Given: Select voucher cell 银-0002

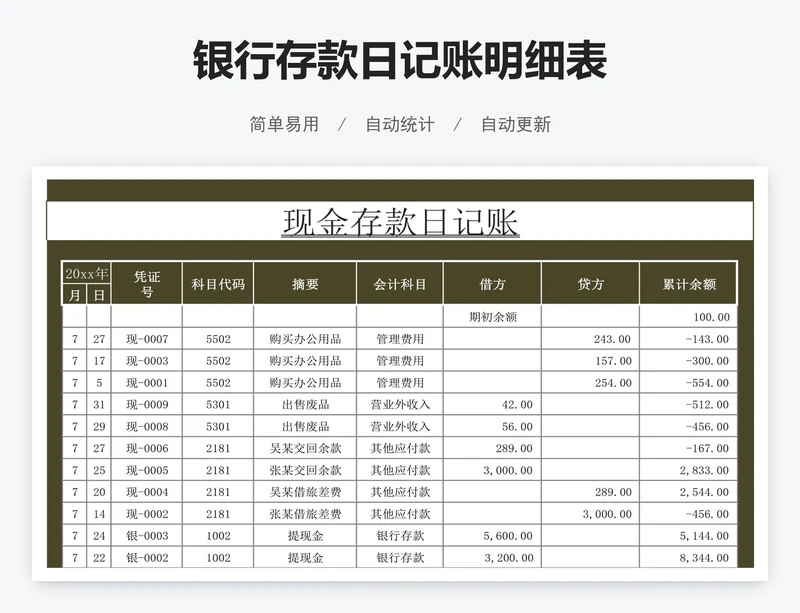Looking at the screenshot, I should pos(147,557).
